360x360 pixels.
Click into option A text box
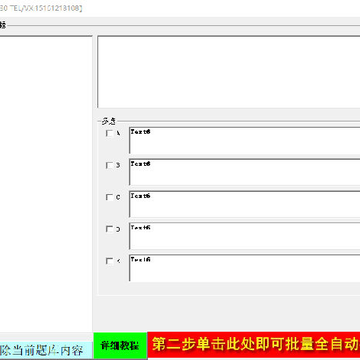point(245,140)
